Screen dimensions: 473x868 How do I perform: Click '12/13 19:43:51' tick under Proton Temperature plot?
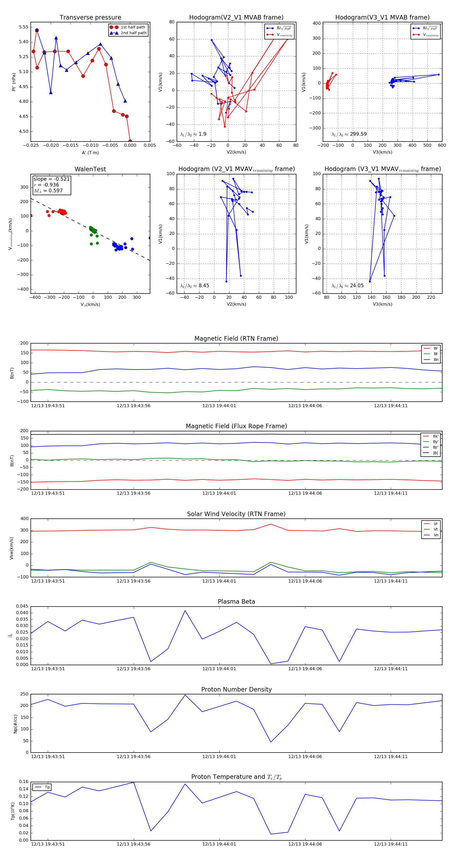pyautogui.click(x=48, y=844)
